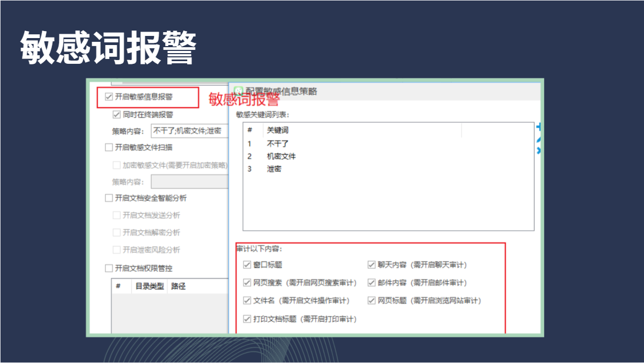644x363 pixels.
Task: Uncheck 同时在终端报警 option
Action: coord(116,115)
